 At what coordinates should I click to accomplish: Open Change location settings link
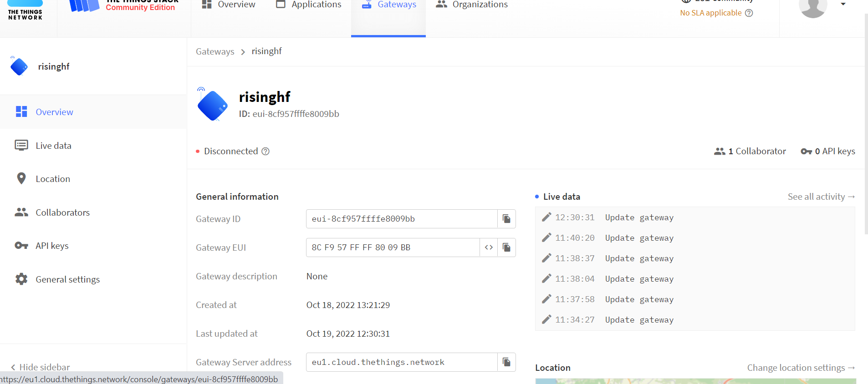click(x=801, y=368)
